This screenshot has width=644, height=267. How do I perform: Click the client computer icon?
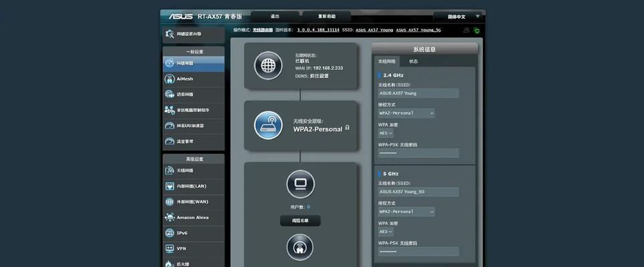pos(300,184)
